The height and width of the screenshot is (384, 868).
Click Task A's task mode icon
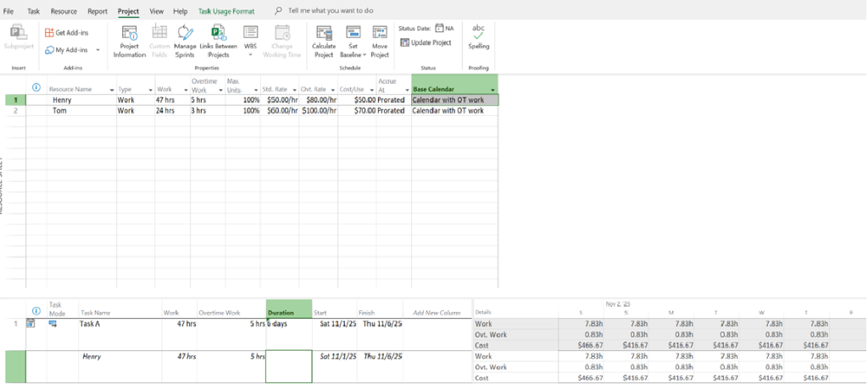(x=53, y=324)
